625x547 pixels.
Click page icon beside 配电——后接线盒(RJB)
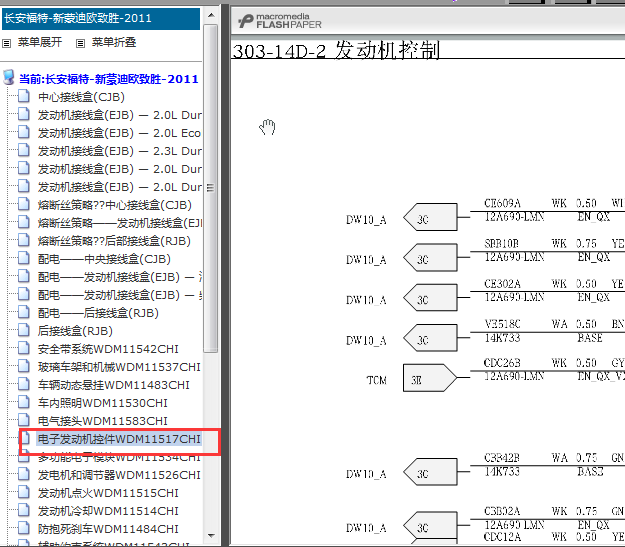point(24,312)
